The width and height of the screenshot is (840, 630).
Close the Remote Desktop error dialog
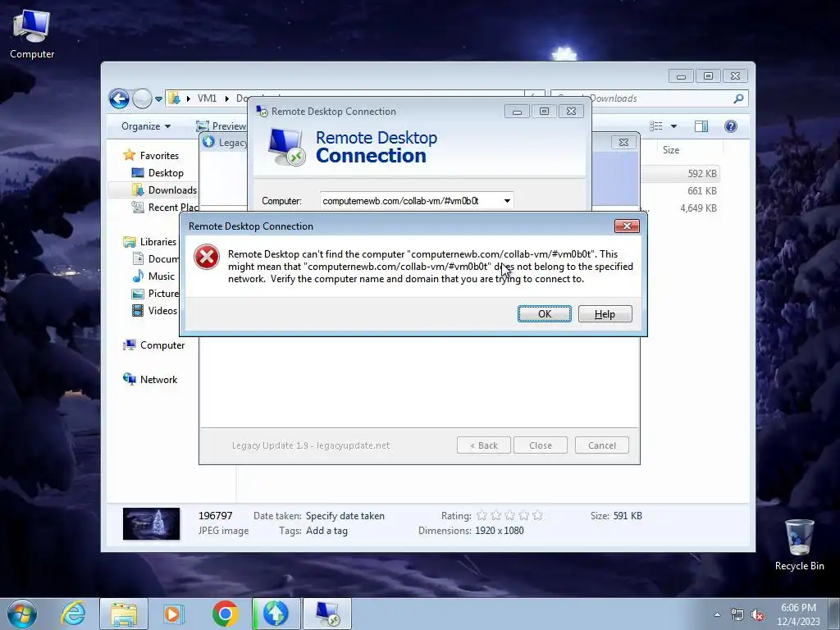(x=627, y=226)
